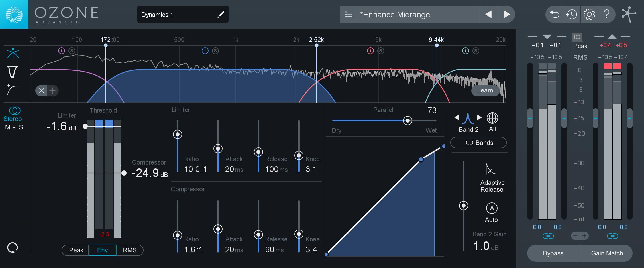This screenshot has height=268, width=644.
Task: Open settings gear icon
Action: point(589,14)
